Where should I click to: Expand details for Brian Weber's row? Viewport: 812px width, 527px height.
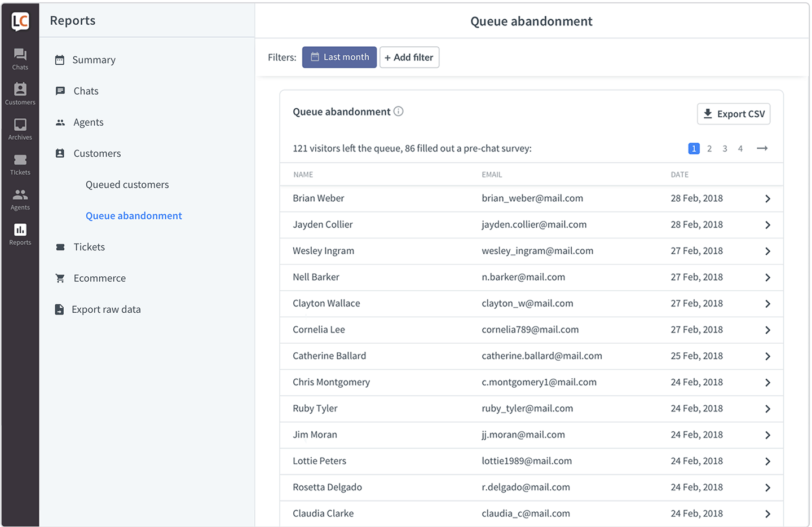click(x=767, y=198)
